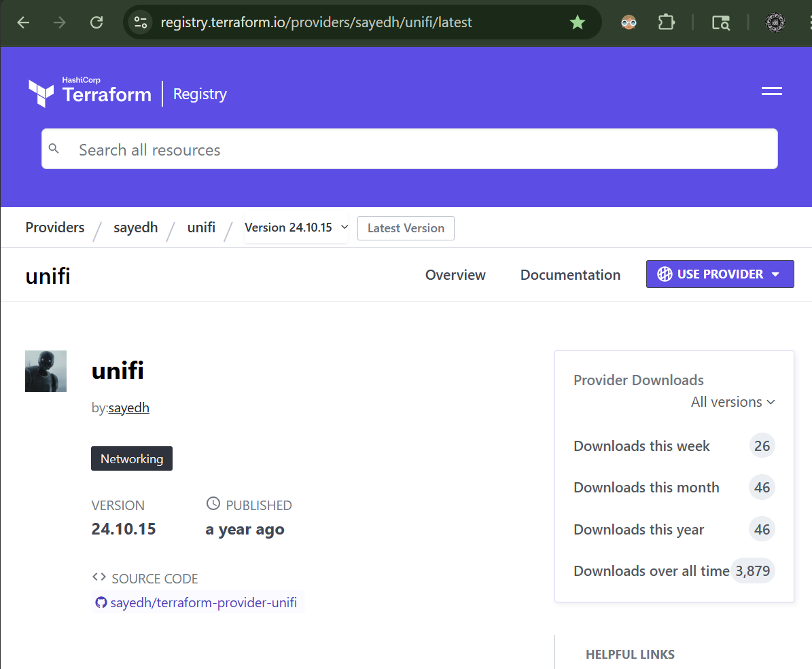Click the tab search icon in browser toolbar
This screenshot has width=812, height=669.
pyautogui.click(x=721, y=22)
